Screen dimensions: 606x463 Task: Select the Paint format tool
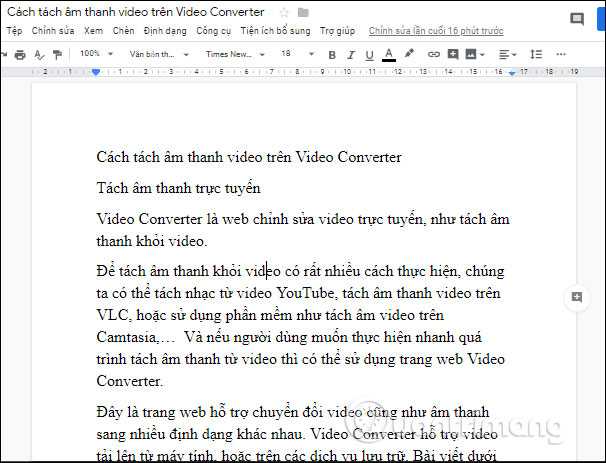(57, 55)
